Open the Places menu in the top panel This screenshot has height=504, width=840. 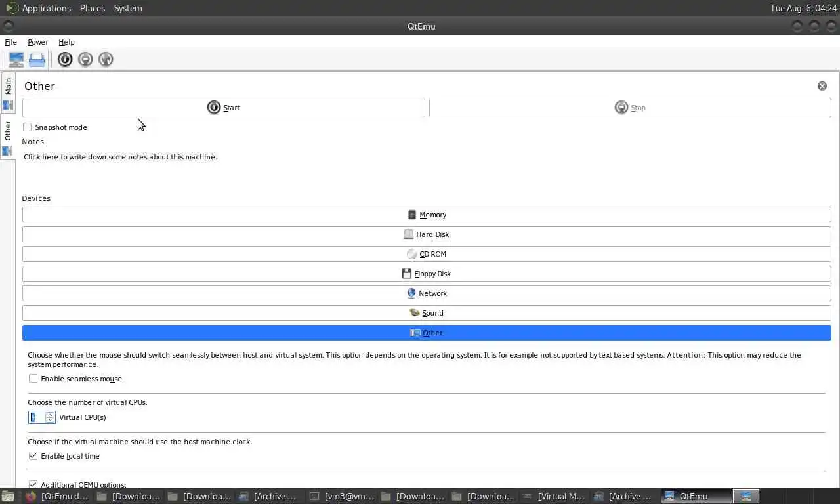92,8
